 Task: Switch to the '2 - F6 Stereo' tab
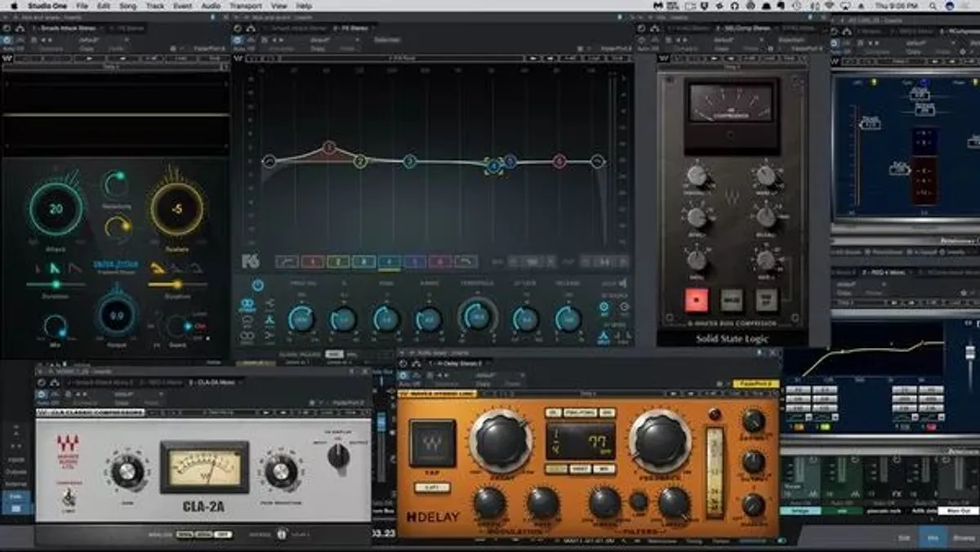pos(350,27)
